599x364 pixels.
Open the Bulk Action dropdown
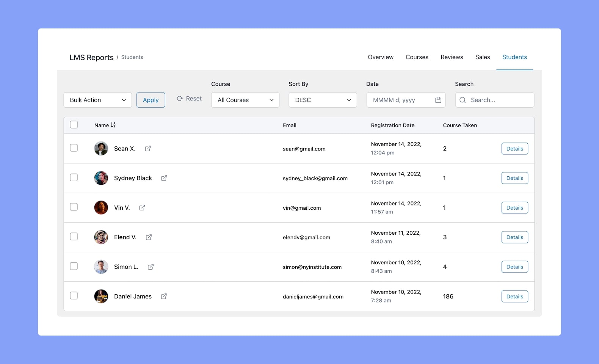point(98,100)
